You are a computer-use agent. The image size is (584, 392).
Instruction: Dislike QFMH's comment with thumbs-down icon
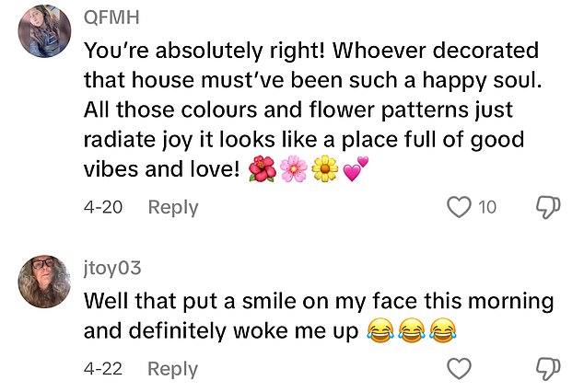pos(548,207)
